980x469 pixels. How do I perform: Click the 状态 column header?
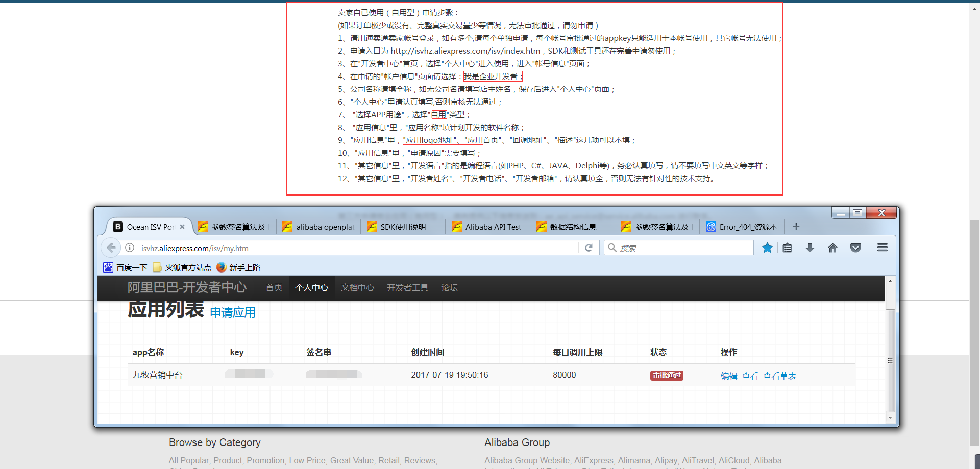[x=658, y=352]
